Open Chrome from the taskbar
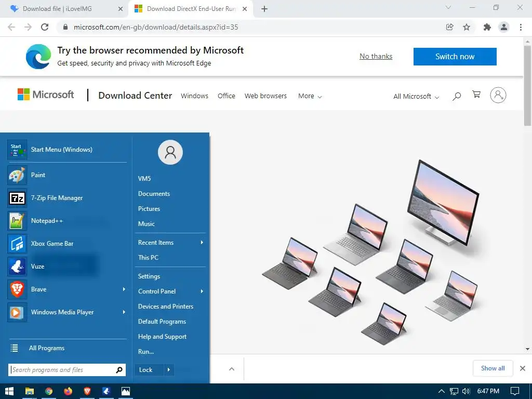 49,391
